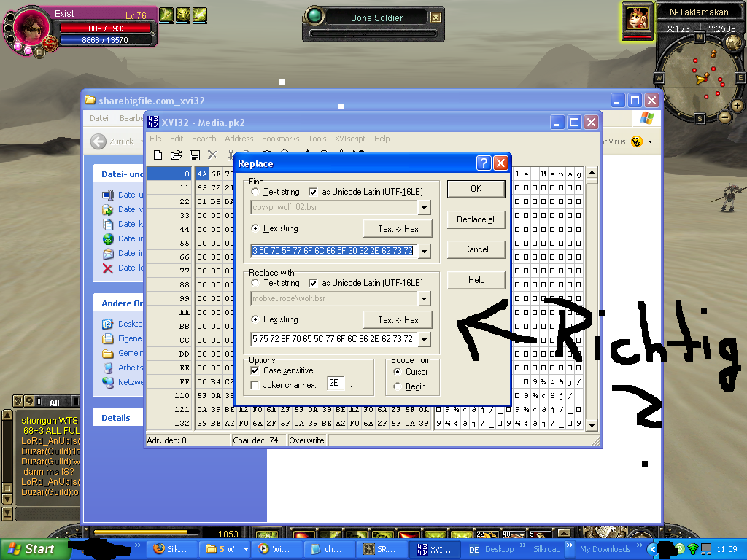
Task: Open the Bookmarks menu in XVI32
Action: click(x=281, y=139)
